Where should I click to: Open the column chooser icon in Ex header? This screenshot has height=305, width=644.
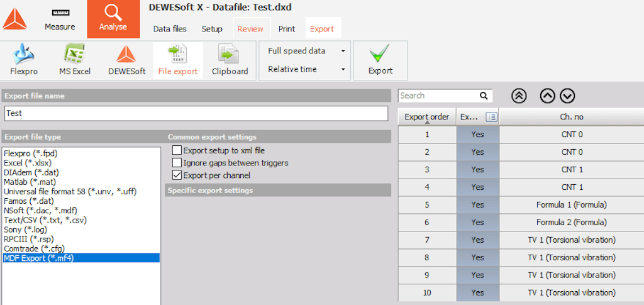pyautogui.click(x=491, y=118)
